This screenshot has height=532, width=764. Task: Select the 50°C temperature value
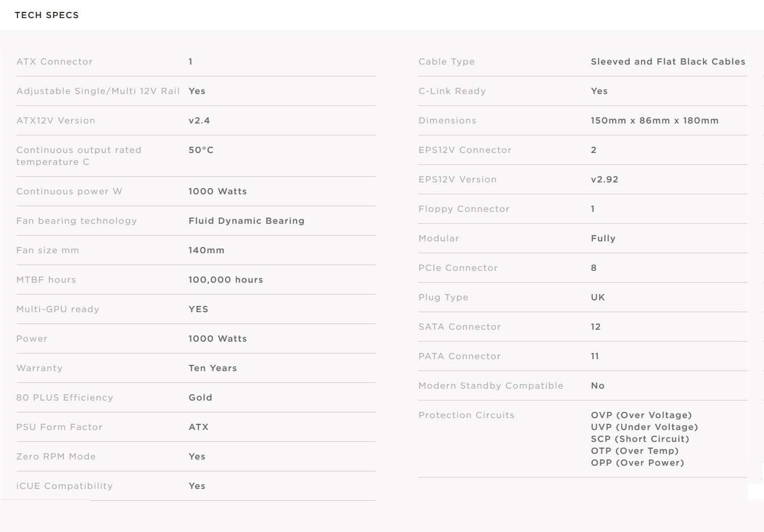point(201,150)
